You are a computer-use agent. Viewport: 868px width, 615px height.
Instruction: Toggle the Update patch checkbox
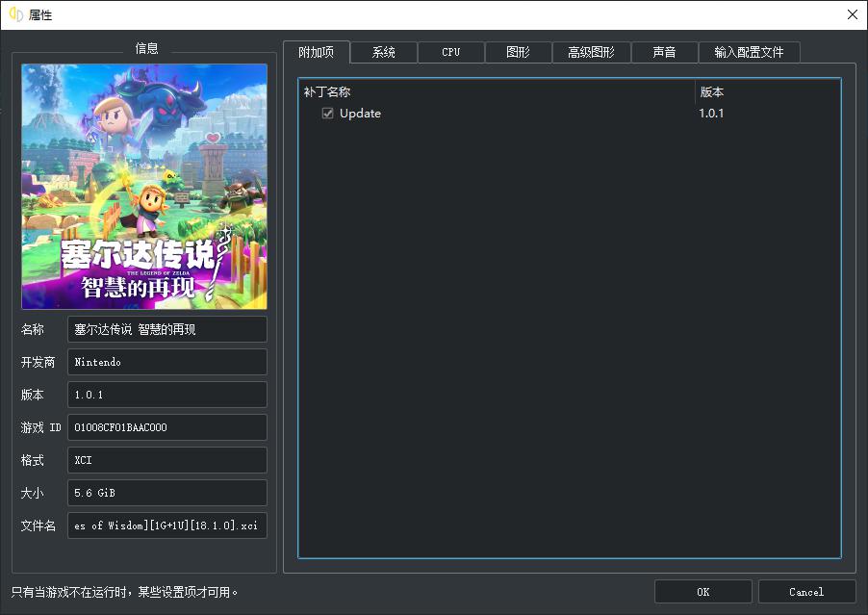pos(328,114)
